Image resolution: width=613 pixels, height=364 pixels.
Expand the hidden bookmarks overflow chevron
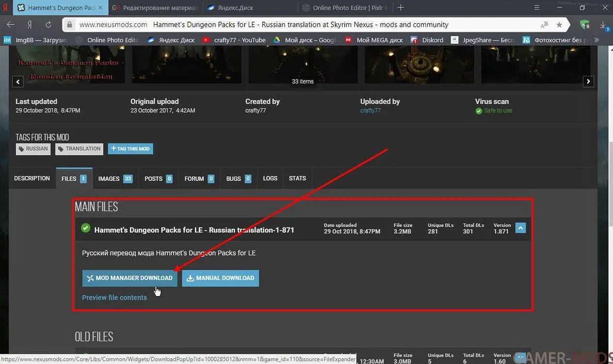point(597,40)
